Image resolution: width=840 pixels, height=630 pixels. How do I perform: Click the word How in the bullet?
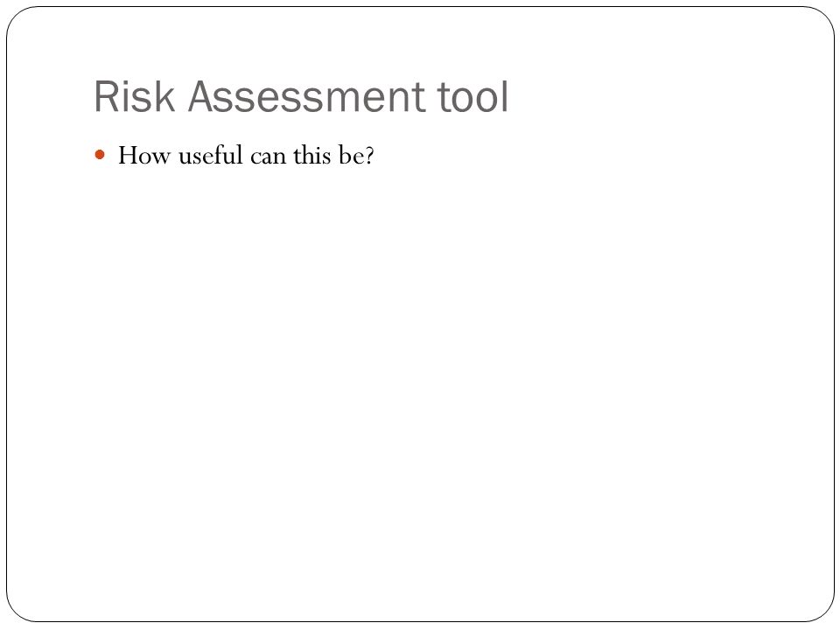144,156
